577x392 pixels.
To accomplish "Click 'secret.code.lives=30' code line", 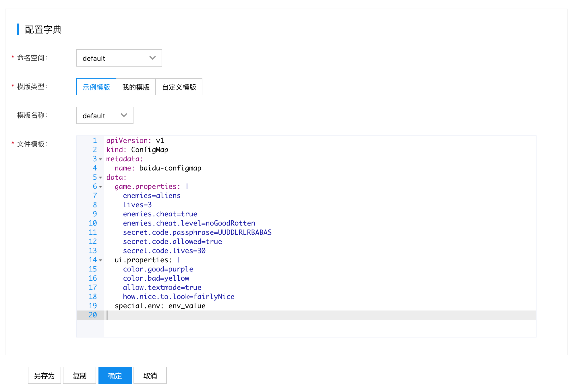I will 164,251.
